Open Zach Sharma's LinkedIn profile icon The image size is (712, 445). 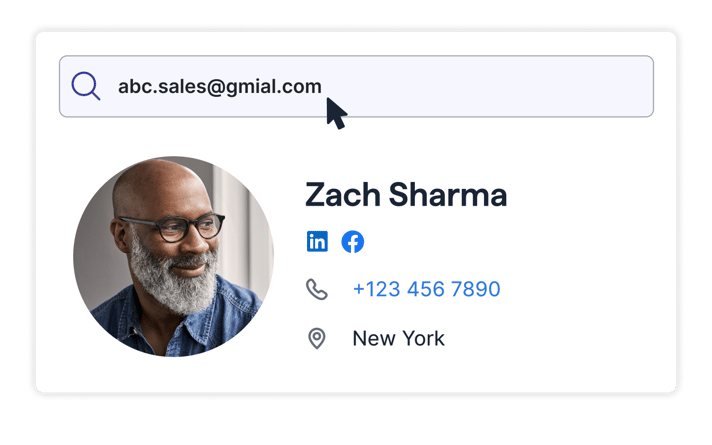[x=317, y=241]
